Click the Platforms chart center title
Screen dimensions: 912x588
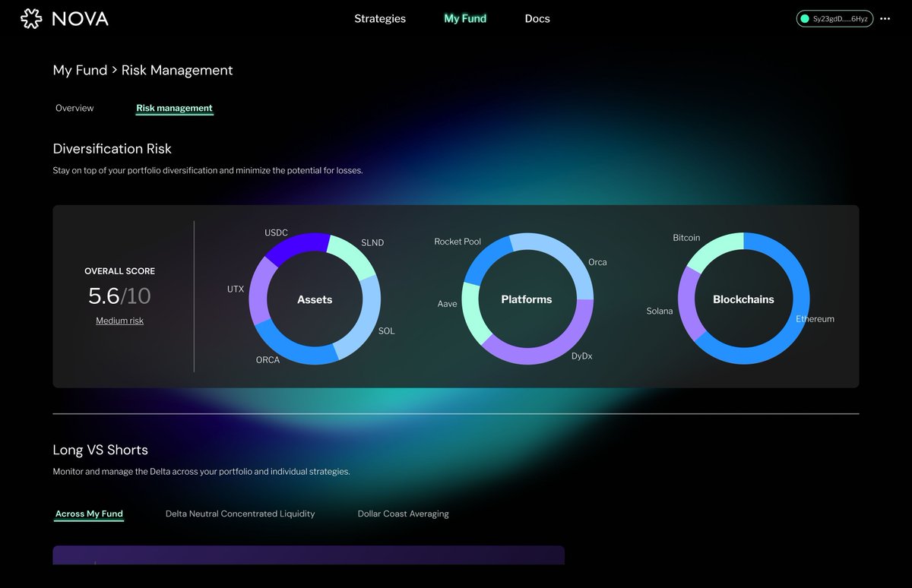(x=527, y=299)
